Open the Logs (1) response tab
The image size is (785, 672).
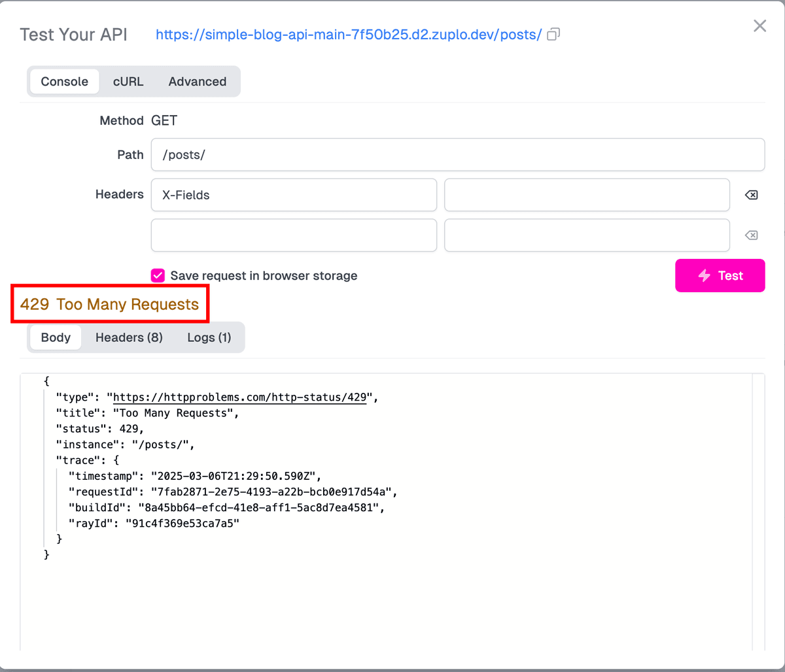209,337
